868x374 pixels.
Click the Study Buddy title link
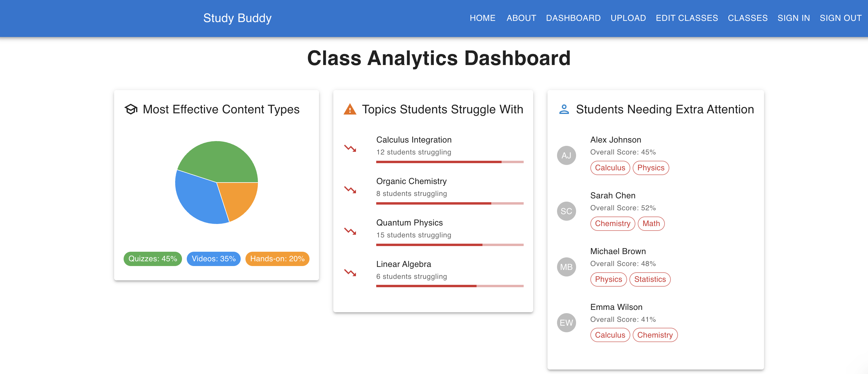[x=237, y=18]
